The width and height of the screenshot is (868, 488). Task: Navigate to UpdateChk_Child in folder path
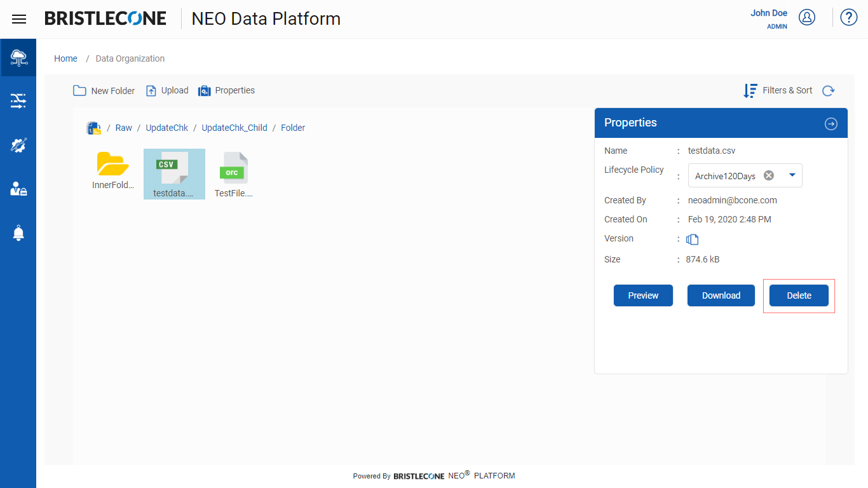tap(234, 128)
